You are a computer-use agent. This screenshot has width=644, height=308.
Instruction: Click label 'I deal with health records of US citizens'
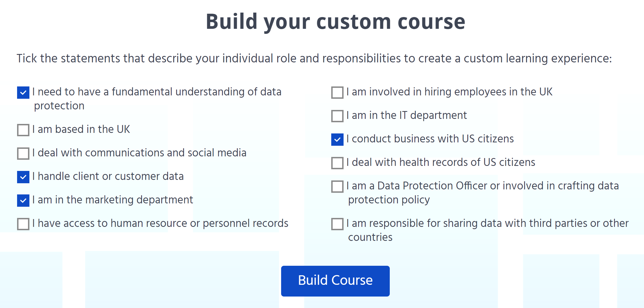(441, 163)
